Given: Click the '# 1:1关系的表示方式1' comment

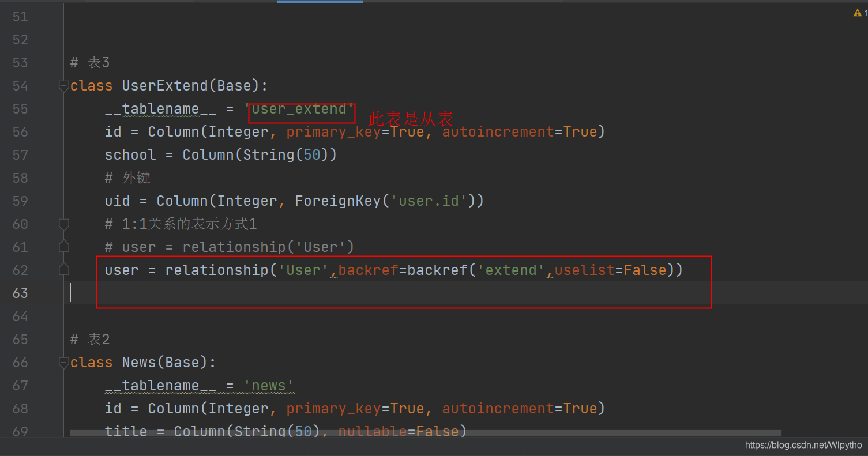Looking at the screenshot, I should [x=181, y=224].
